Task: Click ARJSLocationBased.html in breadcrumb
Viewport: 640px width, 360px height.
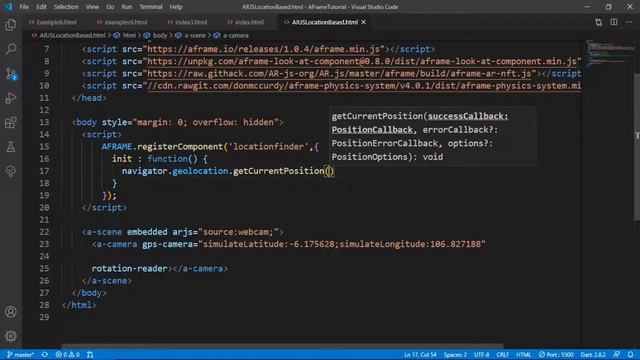Action: pyautogui.click(x=72, y=36)
